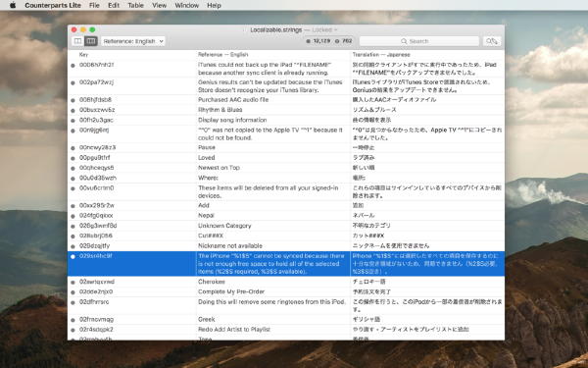The width and height of the screenshot is (588, 368).
Task: Select the 'Cherokee' reference cell
Action: pos(273,282)
